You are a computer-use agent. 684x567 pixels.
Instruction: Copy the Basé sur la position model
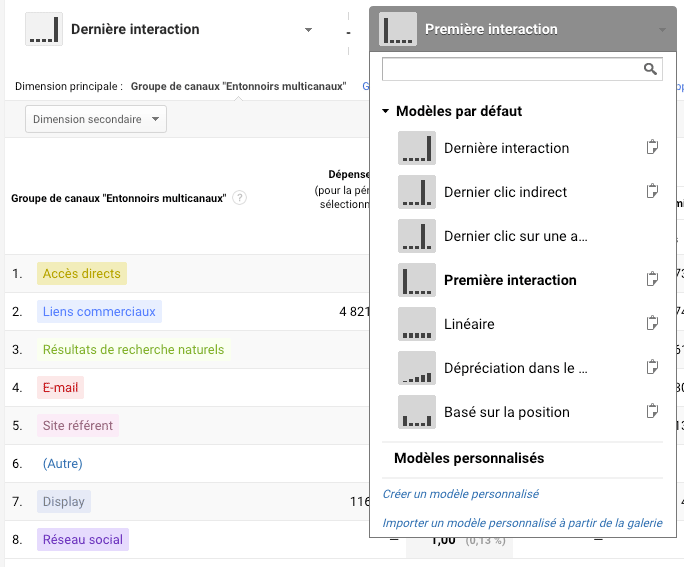pyautogui.click(x=652, y=412)
